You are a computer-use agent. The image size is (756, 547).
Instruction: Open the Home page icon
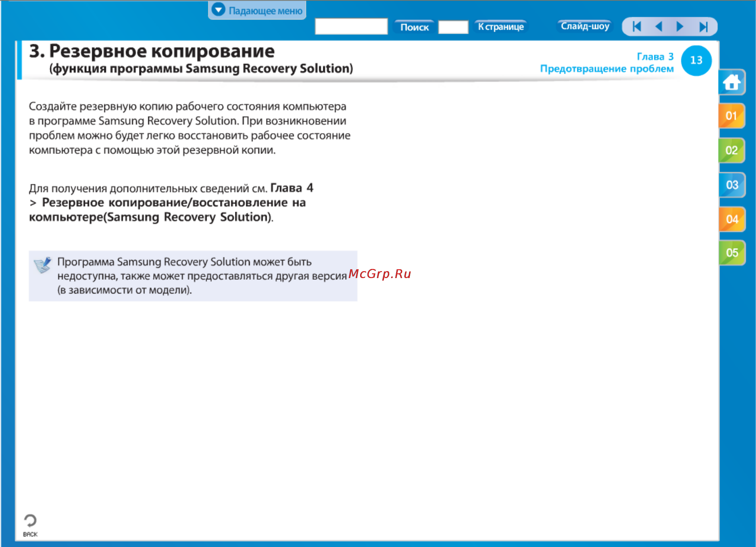(731, 82)
